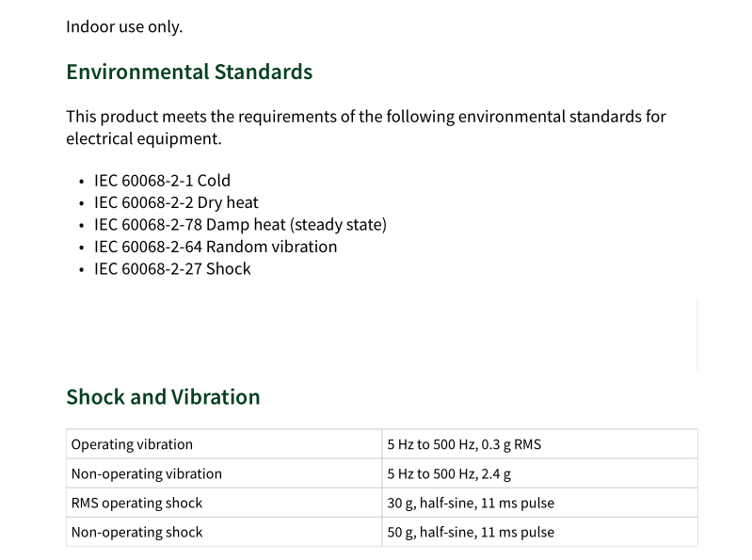Select the "30 g, half-sine, 11 ms pulse" cell

tap(471, 503)
